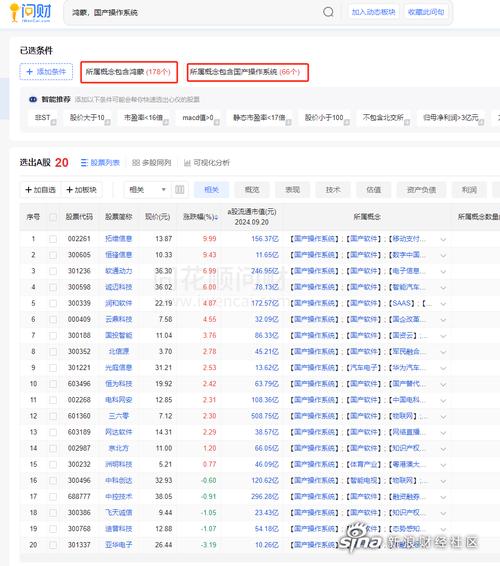Click the add icon on 不包含北交所 chip

(x=407, y=122)
